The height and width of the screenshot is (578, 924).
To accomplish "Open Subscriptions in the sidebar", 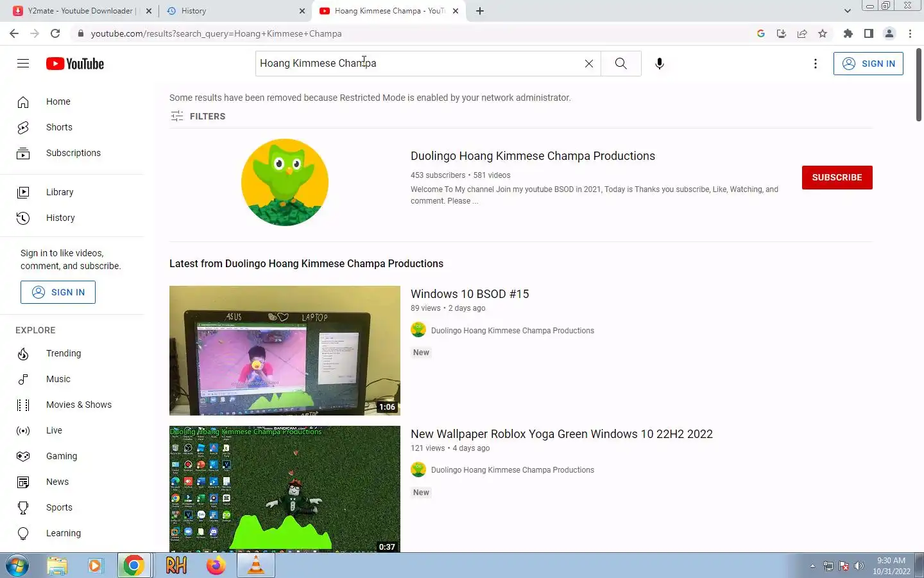I will 72,153.
